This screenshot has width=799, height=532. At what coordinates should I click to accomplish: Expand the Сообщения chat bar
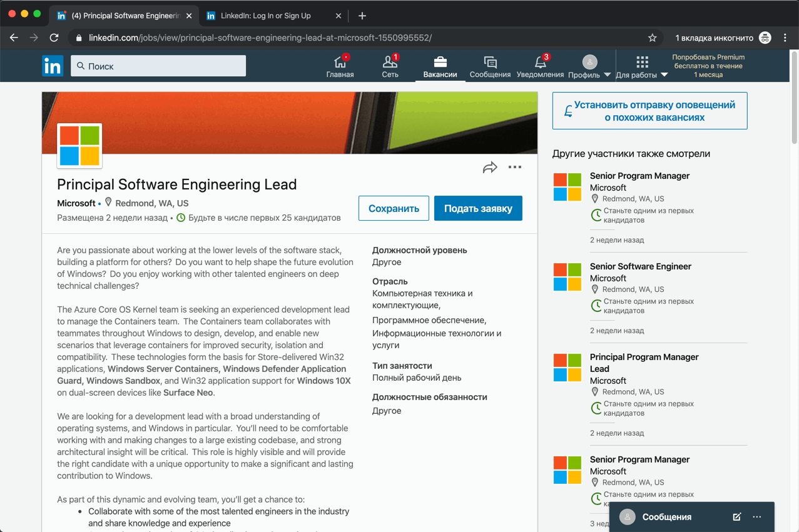click(667, 517)
